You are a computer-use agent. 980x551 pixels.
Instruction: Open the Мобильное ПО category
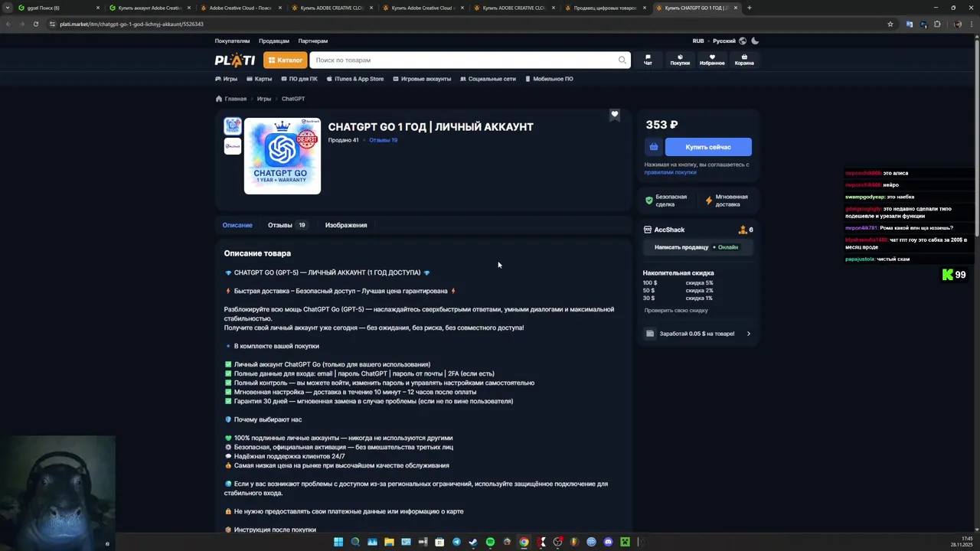click(549, 79)
